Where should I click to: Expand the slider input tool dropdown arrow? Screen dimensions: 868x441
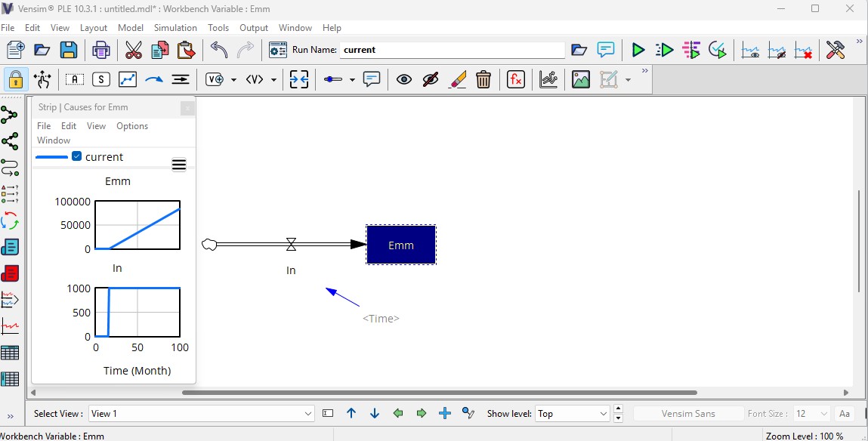tap(352, 80)
